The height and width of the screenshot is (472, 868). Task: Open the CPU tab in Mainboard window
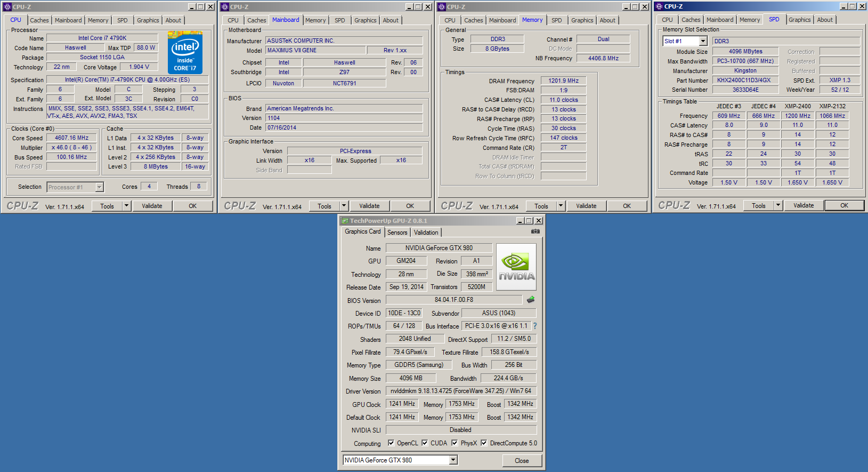(233, 20)
